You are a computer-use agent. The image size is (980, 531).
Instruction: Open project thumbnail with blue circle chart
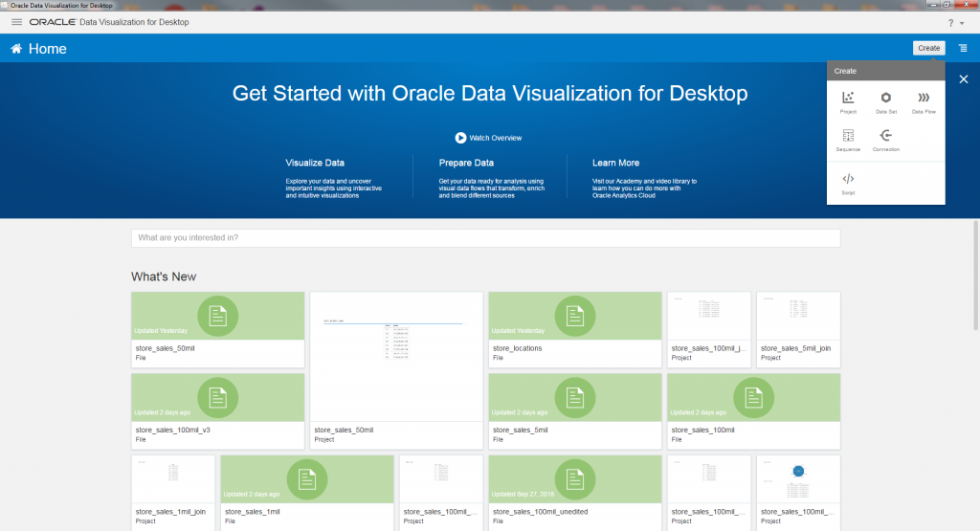pyautogui.click(x=798, y=479)
